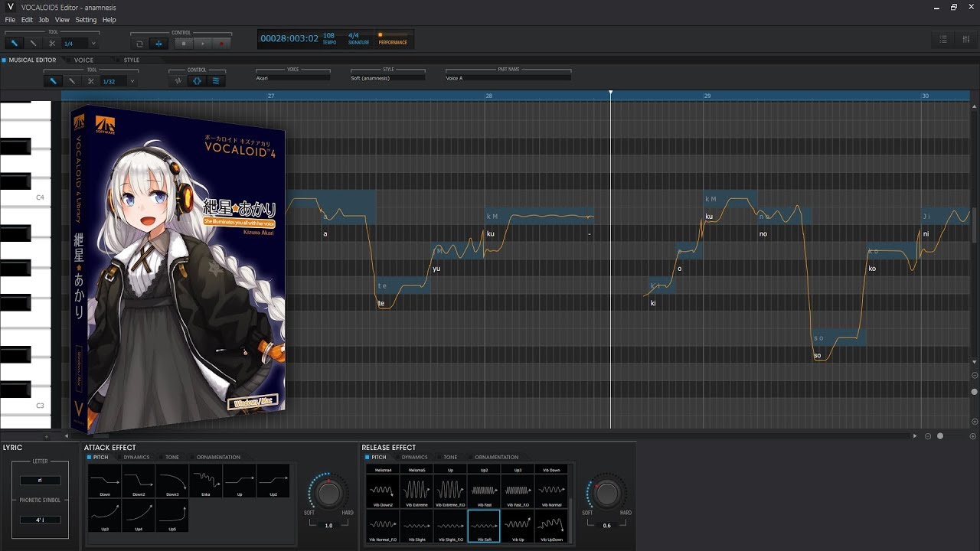This screenshot has height=551, width=980.
Task: Choose the Vib Down2 release effect
Action: tap(382, 491)
